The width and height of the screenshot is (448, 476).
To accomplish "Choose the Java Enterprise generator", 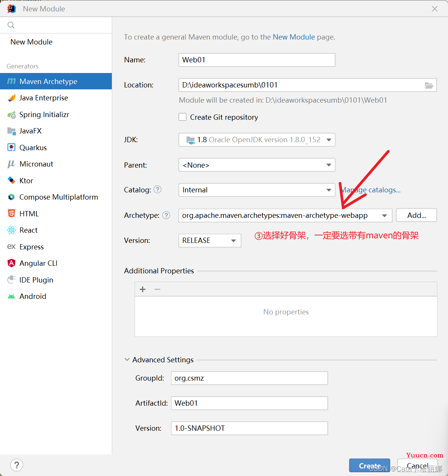I will tap(56, 98).
